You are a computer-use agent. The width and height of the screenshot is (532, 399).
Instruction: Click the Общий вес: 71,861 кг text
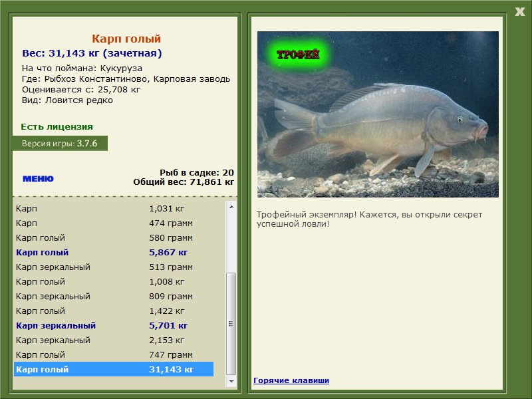(184, 182)
